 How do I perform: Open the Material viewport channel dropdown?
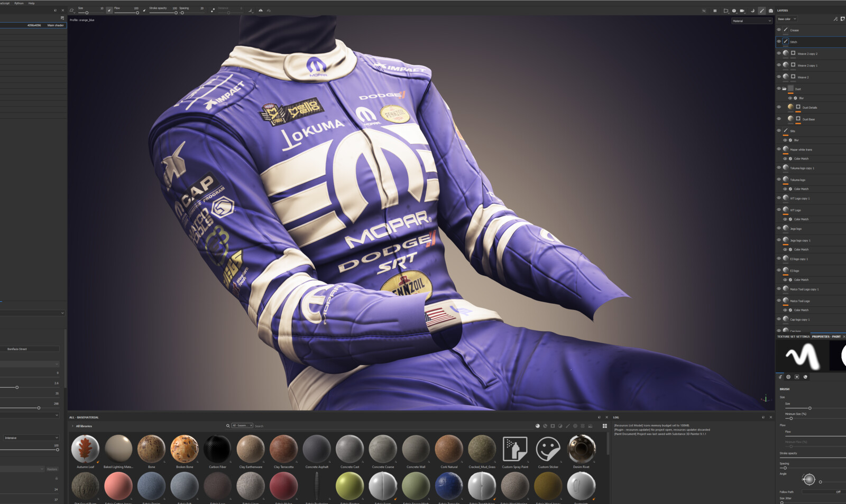752,21
